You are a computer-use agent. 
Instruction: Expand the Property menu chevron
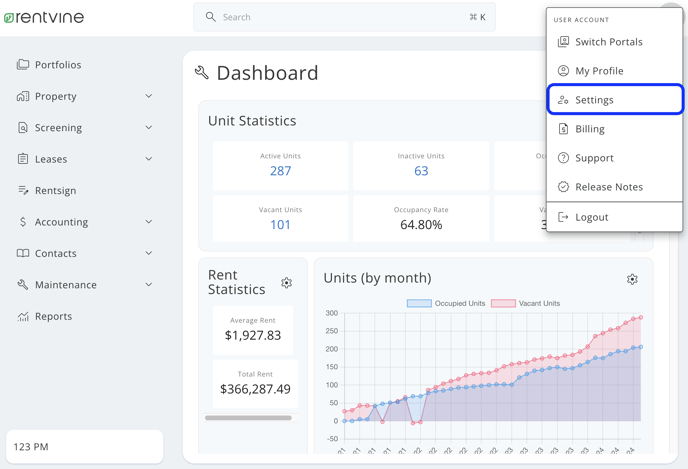point(149,96)
